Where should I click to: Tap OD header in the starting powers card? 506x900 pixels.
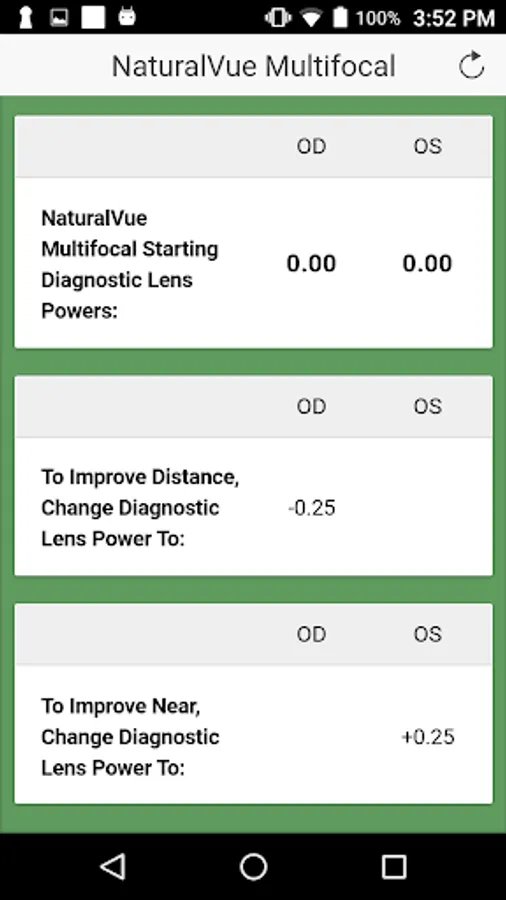(x=312, y=146)
